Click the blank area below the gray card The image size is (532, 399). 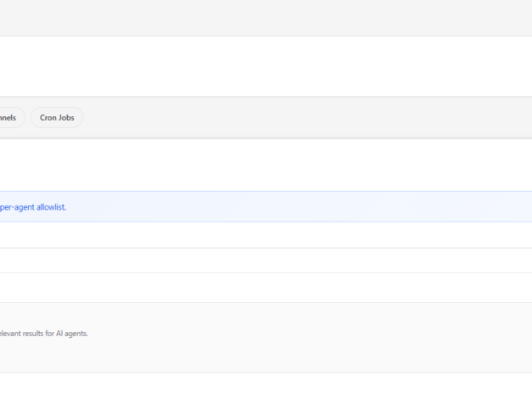point(255,386)
